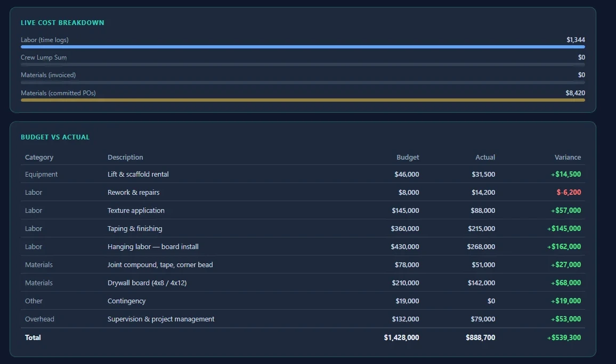
Task: Click the Description column header
Action: point(125,158)
